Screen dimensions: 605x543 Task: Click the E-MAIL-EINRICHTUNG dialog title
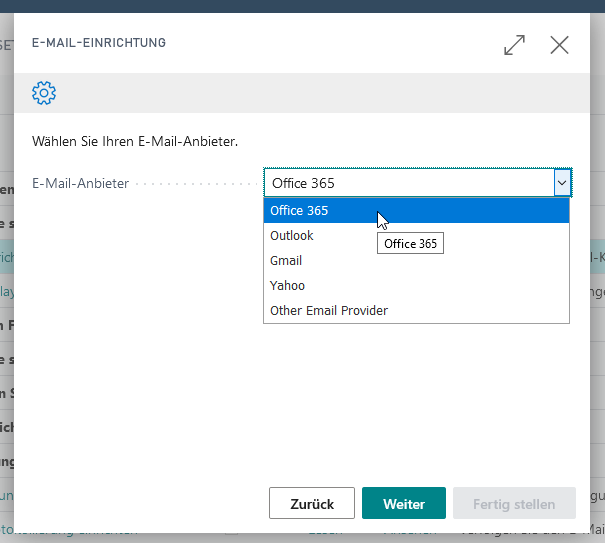tap(99, 42)
